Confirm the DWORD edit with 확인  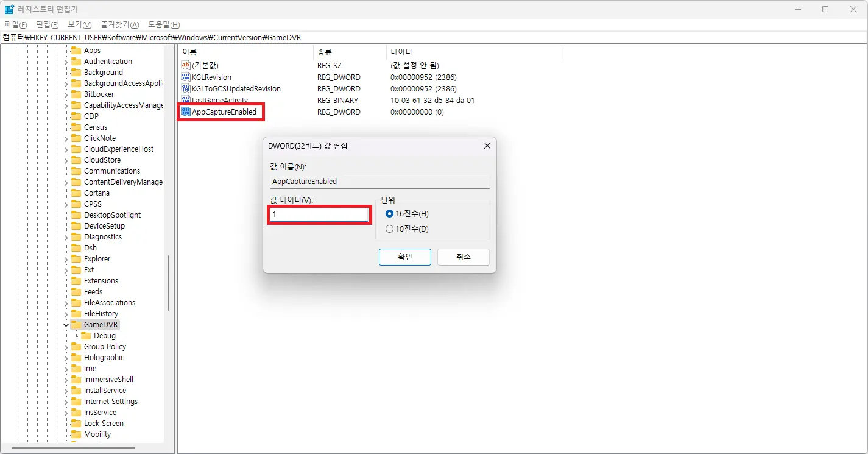coord(405,257)
